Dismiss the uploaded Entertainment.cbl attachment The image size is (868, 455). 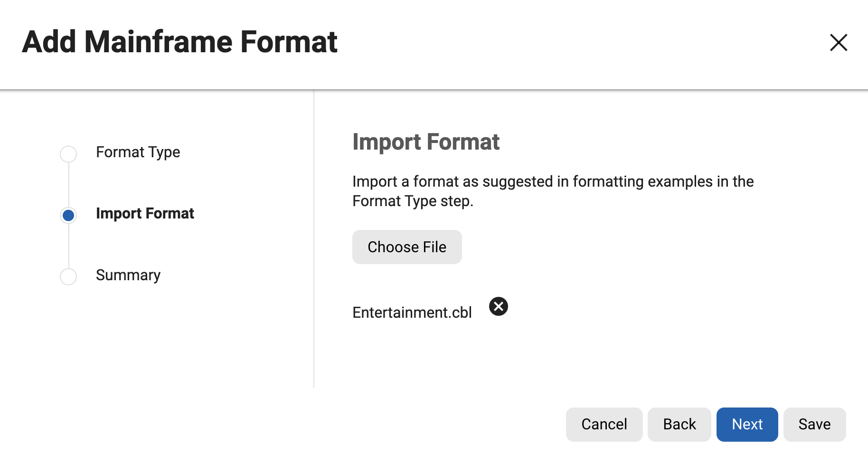coord(498,306)
